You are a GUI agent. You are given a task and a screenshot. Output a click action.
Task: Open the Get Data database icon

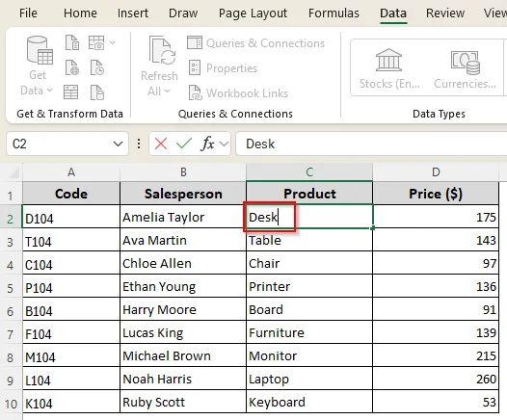click(x=40, y=51)
